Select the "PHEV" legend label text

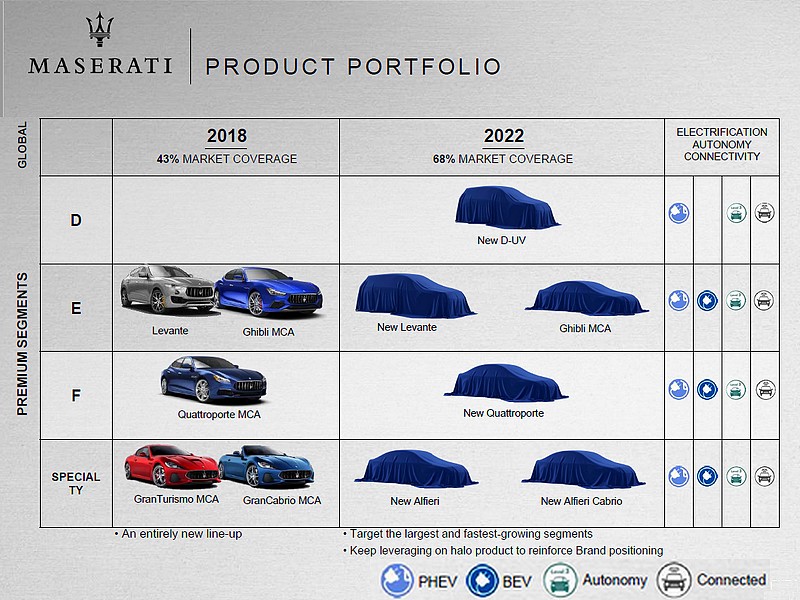coord(437,582)
